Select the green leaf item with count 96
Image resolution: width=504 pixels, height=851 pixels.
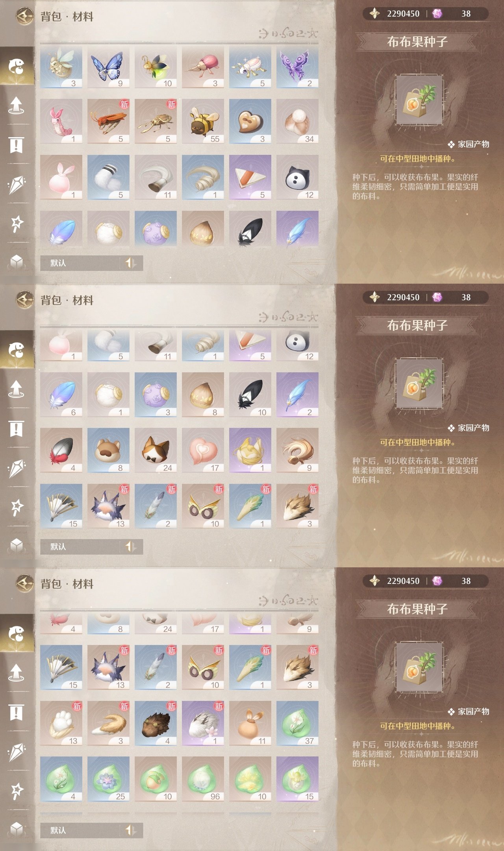coord(203,779)
